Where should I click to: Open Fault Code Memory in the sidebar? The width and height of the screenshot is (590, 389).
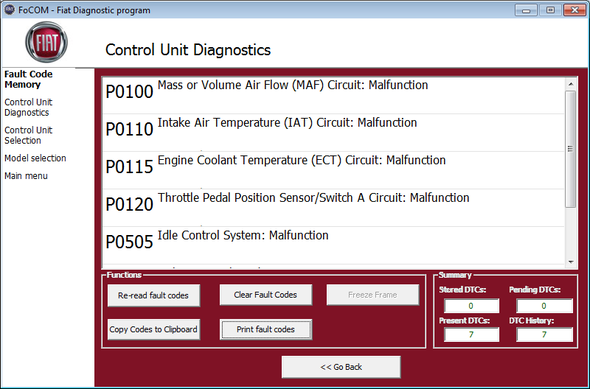click(28, 79)
